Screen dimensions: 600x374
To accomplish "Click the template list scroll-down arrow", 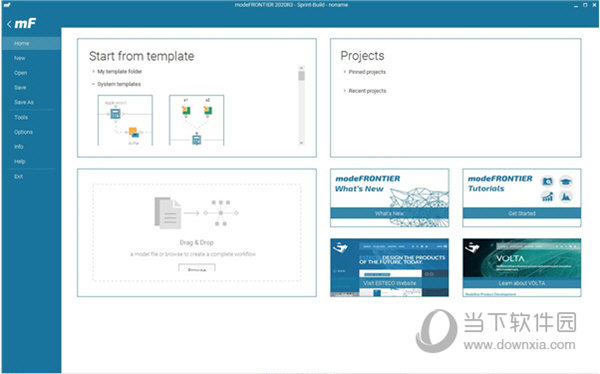I will [302, 143].
